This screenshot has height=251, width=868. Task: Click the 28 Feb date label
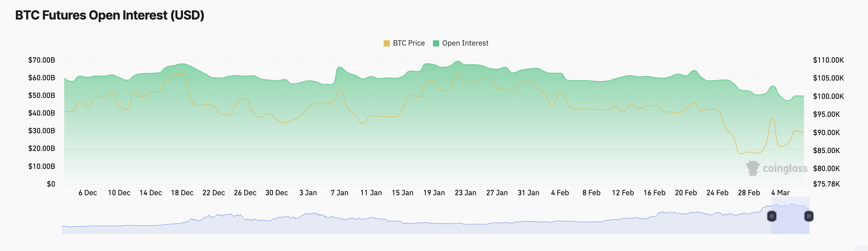pos(749,193)
